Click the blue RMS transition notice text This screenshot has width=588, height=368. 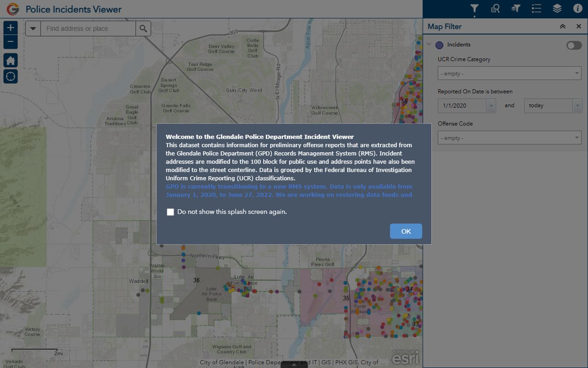click(x=289, y=190)
